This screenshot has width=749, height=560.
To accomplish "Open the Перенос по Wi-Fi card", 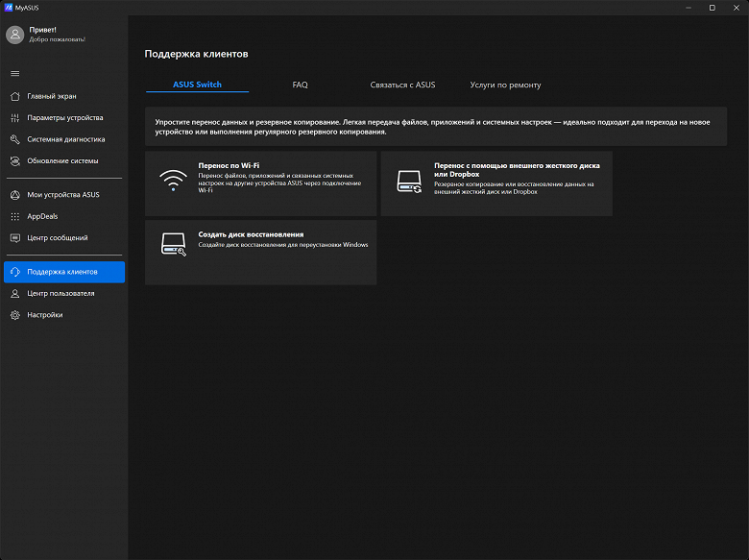I will [x=260, y=183].
